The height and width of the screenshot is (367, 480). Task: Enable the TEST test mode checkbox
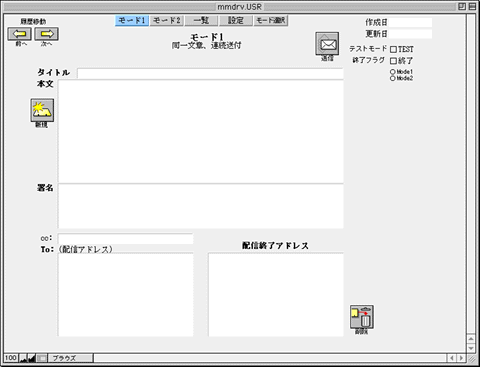(x=393, y=50)
